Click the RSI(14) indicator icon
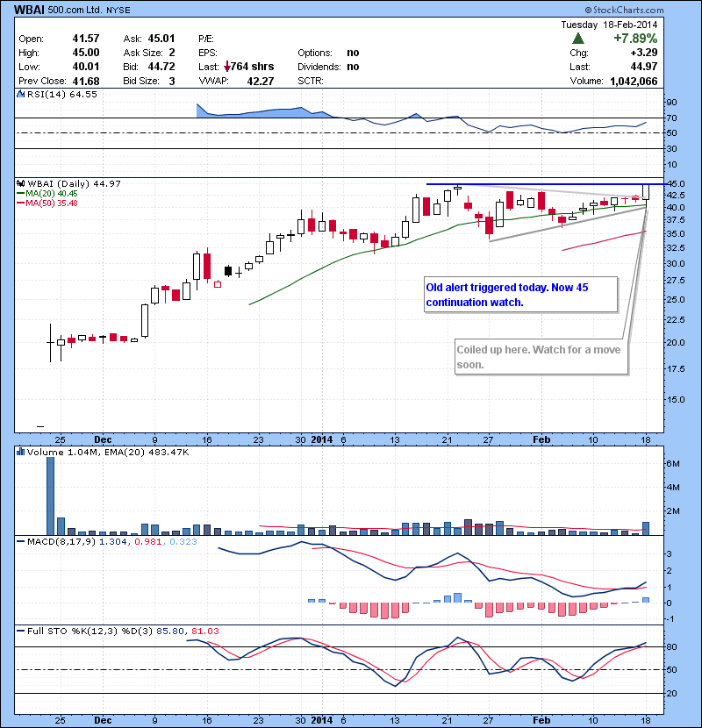 pos(20,94)
